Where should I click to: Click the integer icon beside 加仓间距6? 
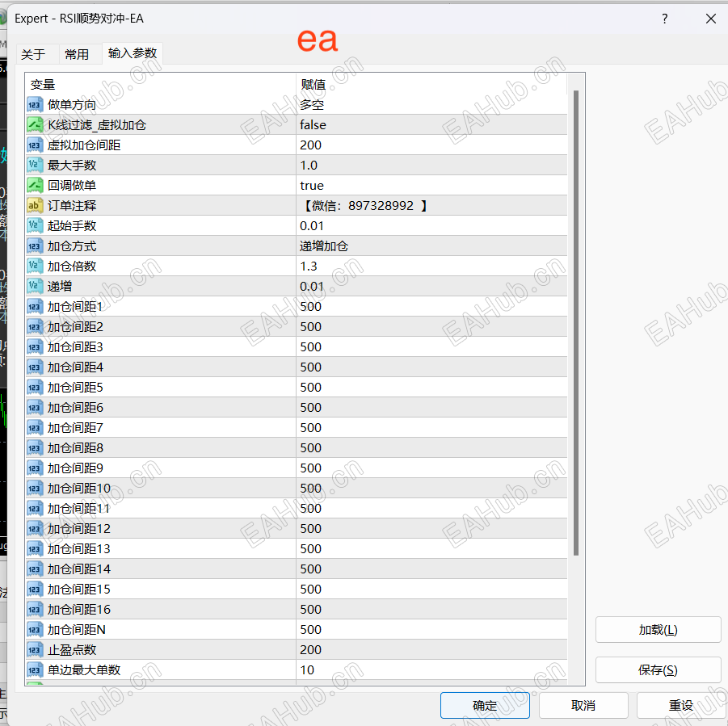click(35, 407)
